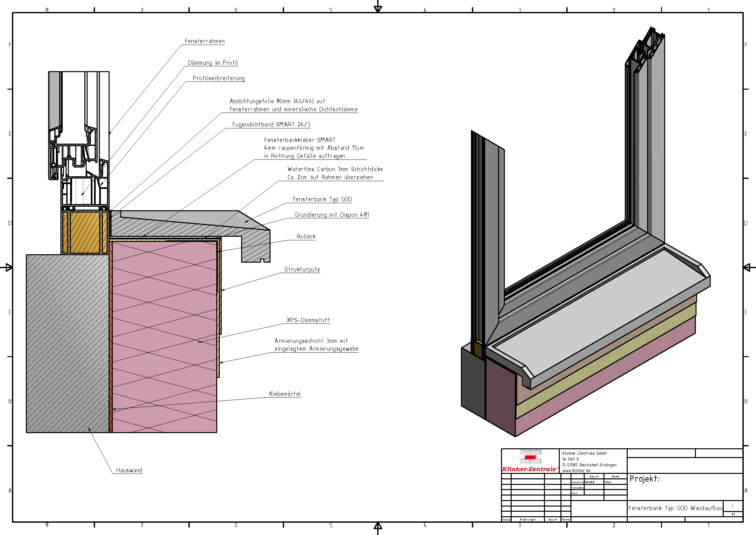Select the "Fugendichtband SMART 24/3" label

(x=271, y=125)
